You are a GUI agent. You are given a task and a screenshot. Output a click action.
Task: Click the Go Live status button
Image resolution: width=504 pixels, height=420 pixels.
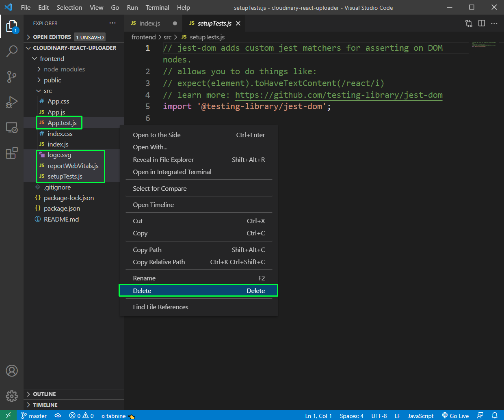pos(455,416)
